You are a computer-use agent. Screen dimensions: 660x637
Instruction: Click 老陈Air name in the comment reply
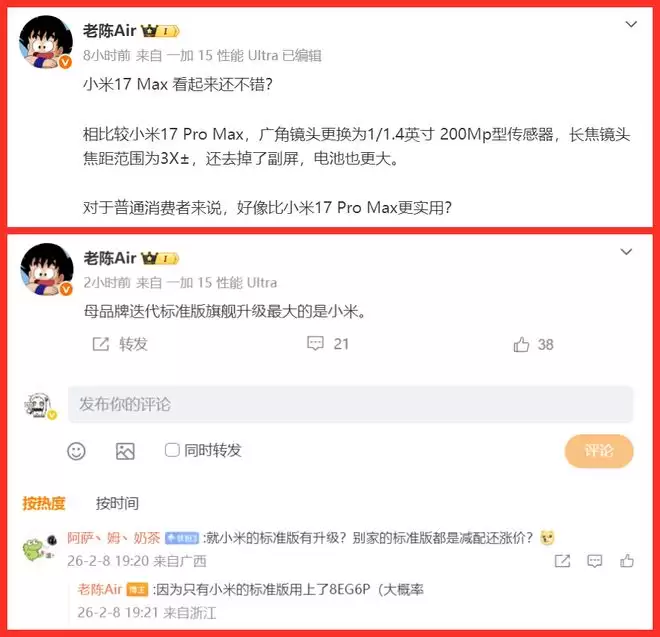point(100,589)
